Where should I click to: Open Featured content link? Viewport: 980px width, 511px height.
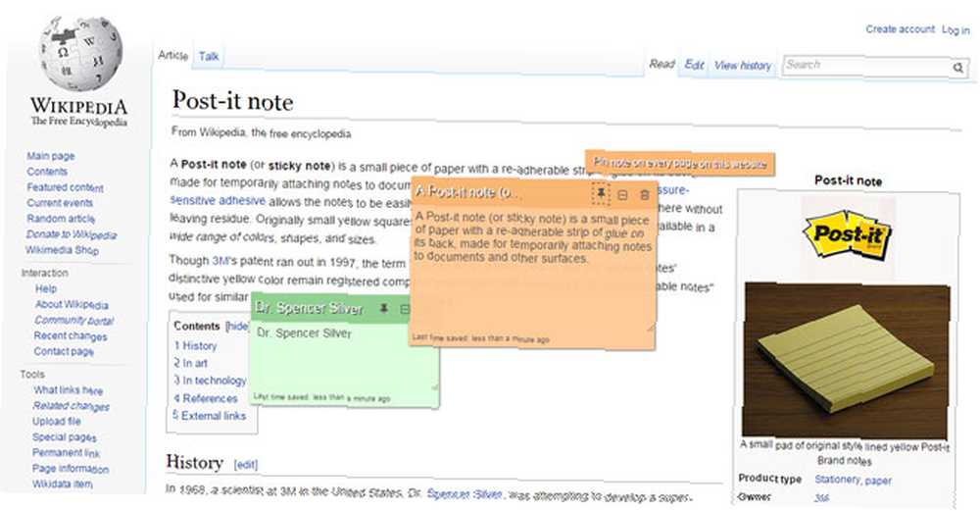click(65, 187)
